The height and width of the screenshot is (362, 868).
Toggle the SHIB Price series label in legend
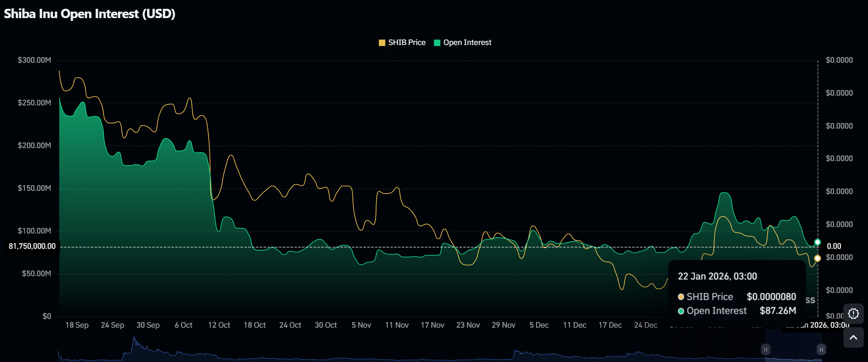click(x=407, y=43)
